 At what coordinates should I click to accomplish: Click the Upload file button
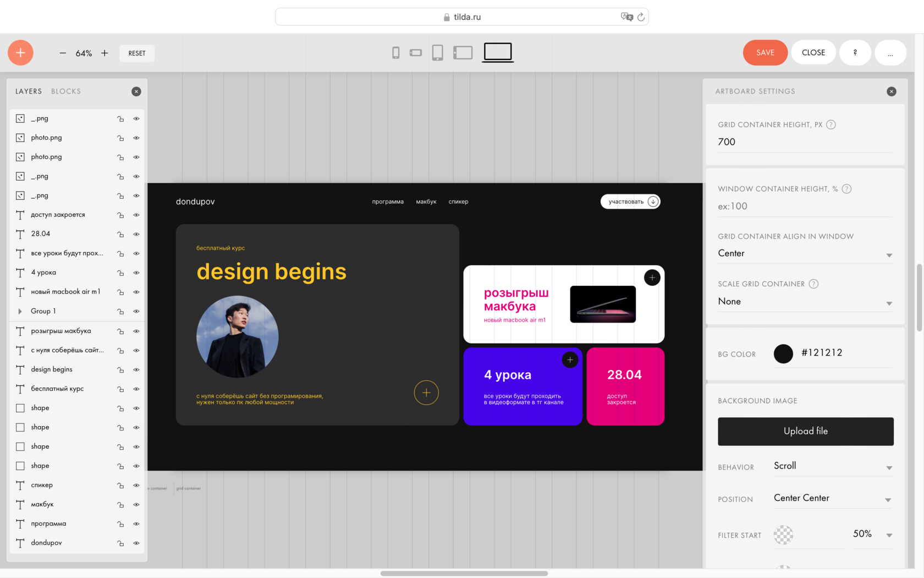pyautogui.click(x=805, y=431)
